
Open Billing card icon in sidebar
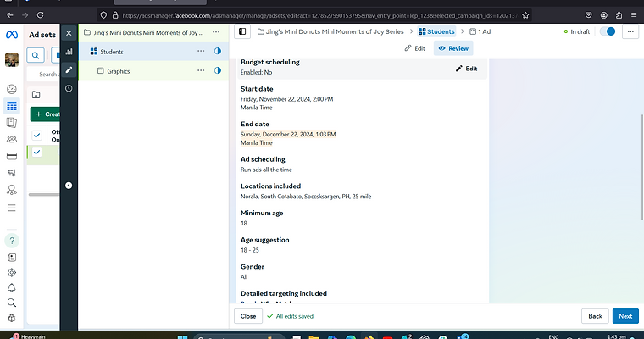pyautogui.click(x=12, y=156)
